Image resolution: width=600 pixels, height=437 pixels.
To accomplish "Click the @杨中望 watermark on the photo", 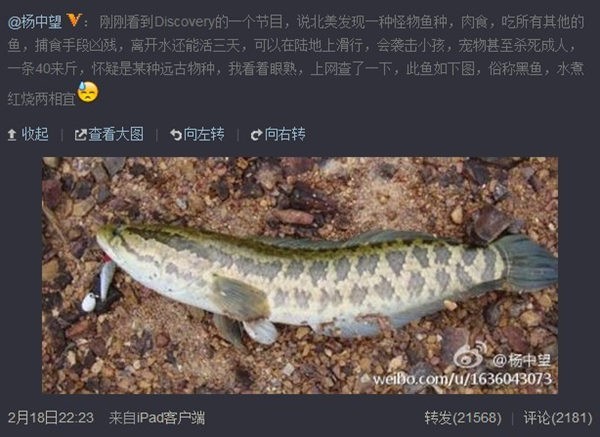I will pyautogui.click(x=522, y=360).
